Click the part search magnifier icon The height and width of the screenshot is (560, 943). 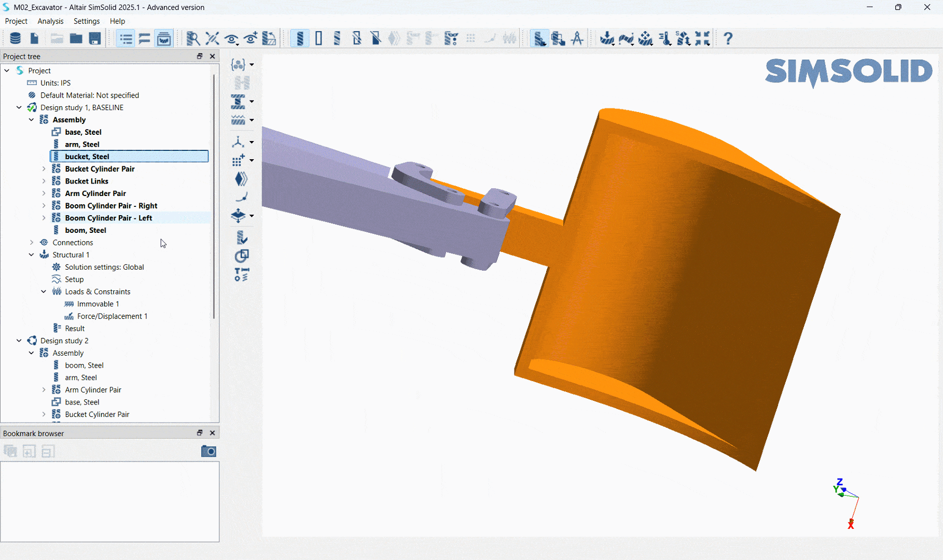tap(193, 38)
